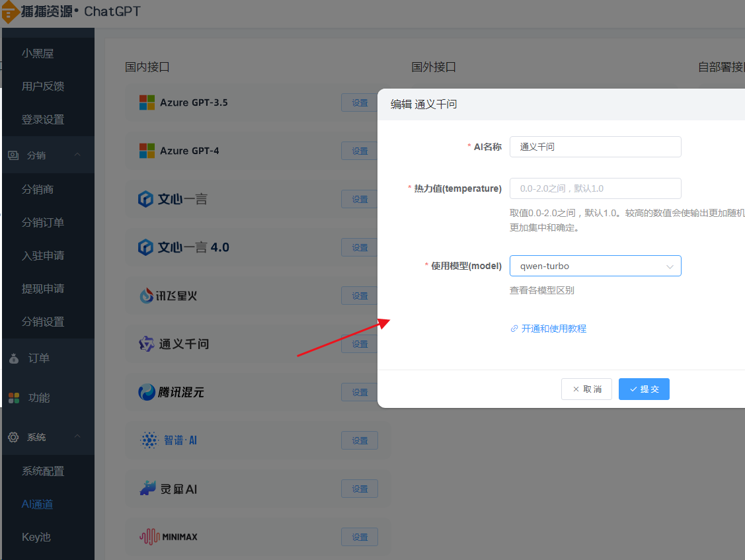Screen dimensions: 745x560
Task: Click 取消 to cancel the dialog
Action: pyautogui.click(x=586, y=389)
